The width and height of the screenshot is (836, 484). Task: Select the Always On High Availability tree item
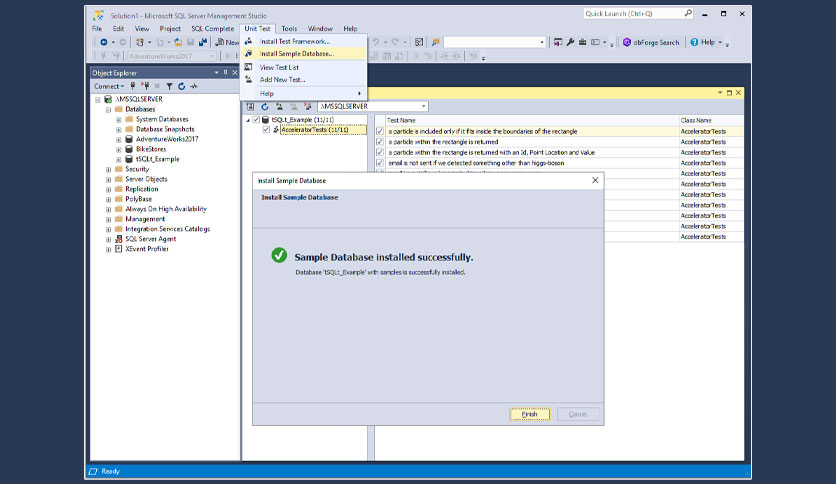(166, 209)
